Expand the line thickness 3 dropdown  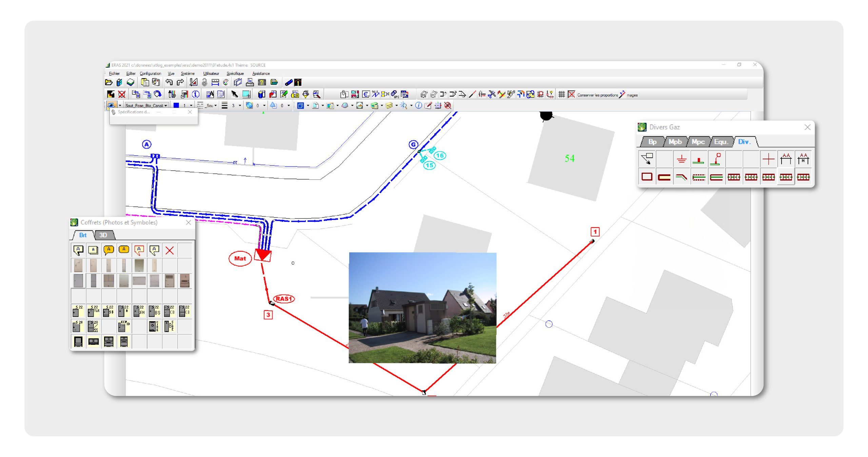pos(240,106)
